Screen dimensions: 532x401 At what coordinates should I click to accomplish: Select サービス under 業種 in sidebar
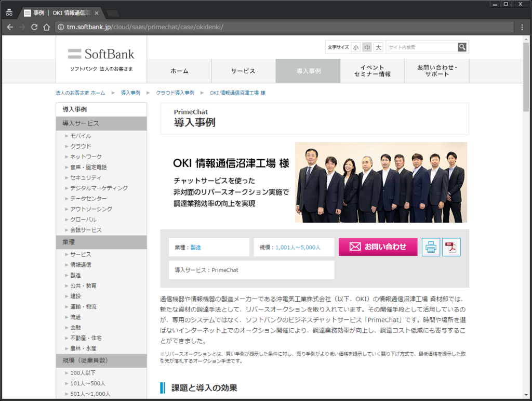[x=81, y=254]
